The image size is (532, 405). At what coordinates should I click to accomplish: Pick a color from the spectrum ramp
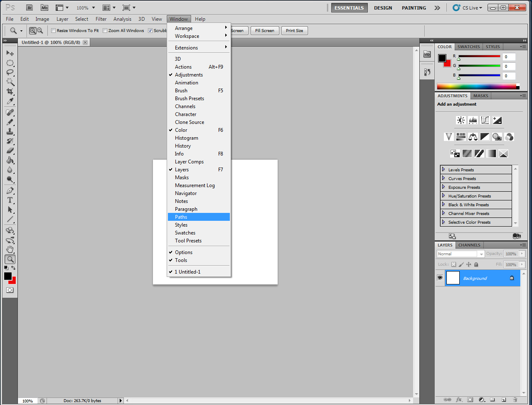[x=476, y=86]
